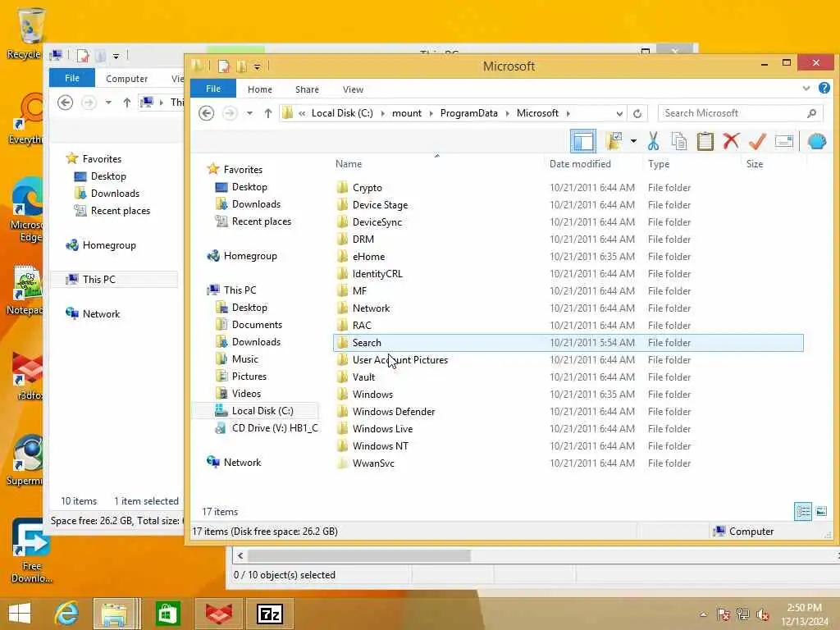
Task: Select Network in This PC window navigation pane
Action: (x=92, y=314)
